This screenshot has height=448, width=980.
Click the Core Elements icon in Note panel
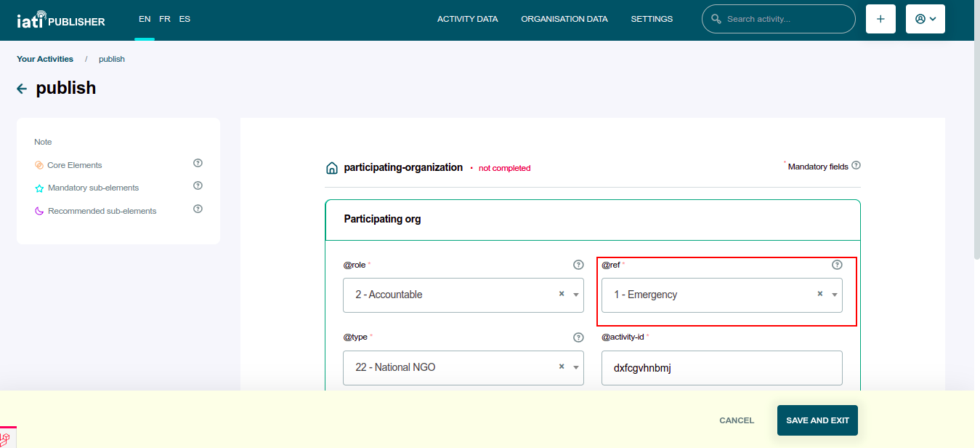tap(39, 165)
